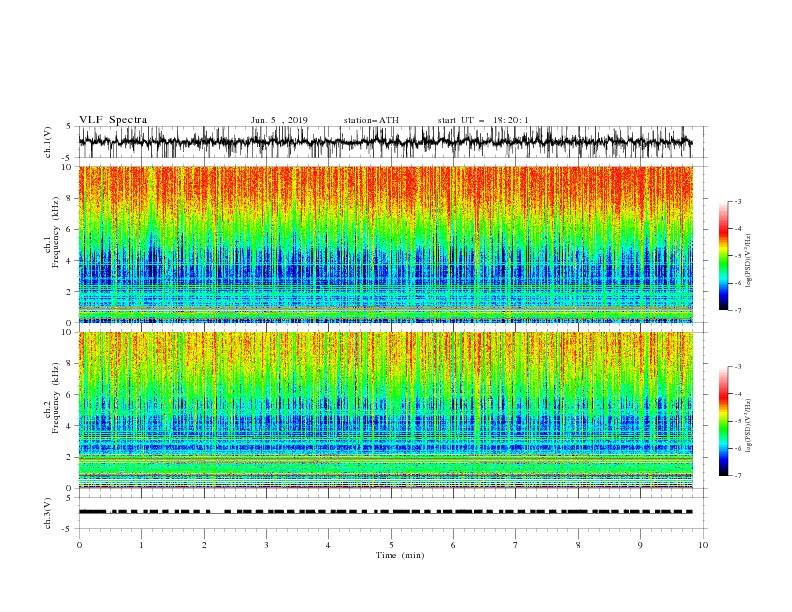Click the '-5' tick of the ch.2 colorbar
Screen dimensions: 792x612
[737, 421]
